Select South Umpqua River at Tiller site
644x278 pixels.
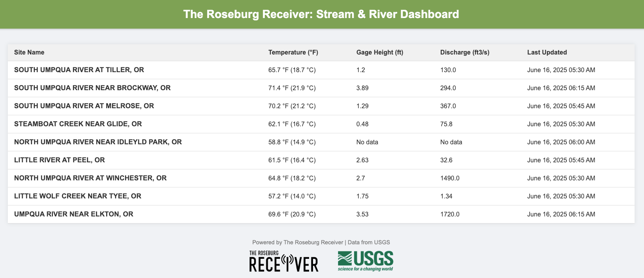click(x=79, y=70)
